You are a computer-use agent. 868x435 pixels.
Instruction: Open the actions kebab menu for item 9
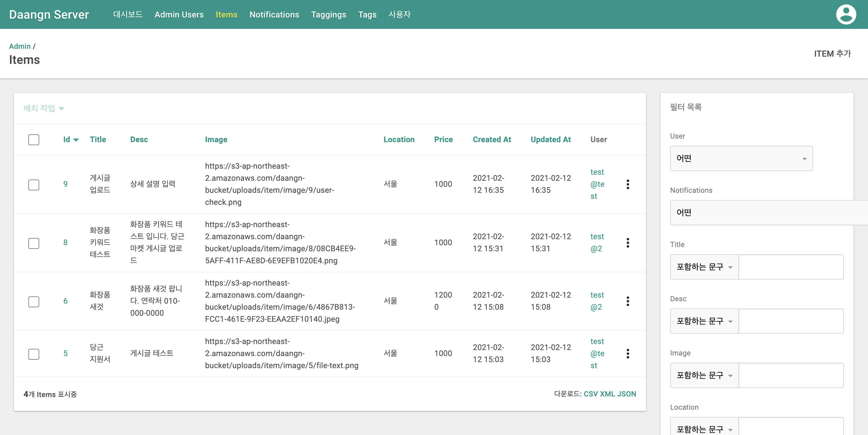coord(628,184)
